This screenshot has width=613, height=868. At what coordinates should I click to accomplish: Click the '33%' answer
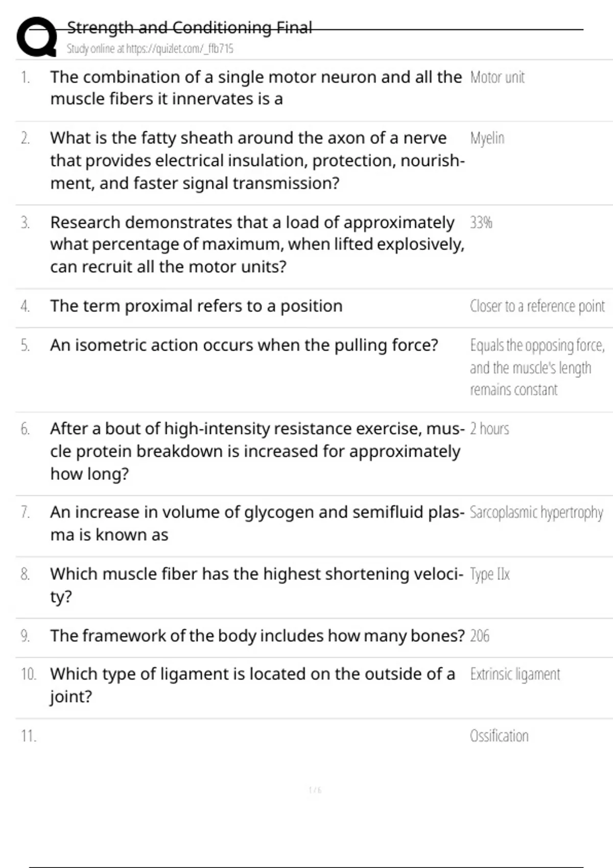[481, 223]
